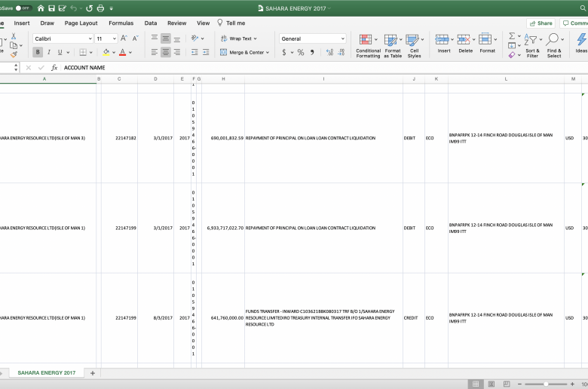Image resolution: width=588 pixels, height=389 pixels.
Task: Open Sort & Filter menu
Action: pyautogui.click(x=532, y=46)
